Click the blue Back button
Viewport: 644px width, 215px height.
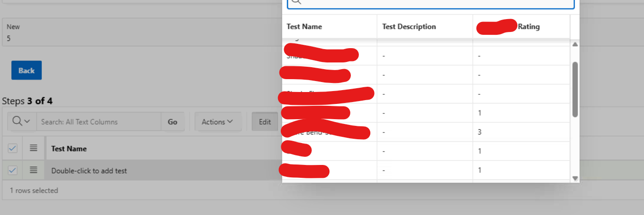click(x=27, y=71)
